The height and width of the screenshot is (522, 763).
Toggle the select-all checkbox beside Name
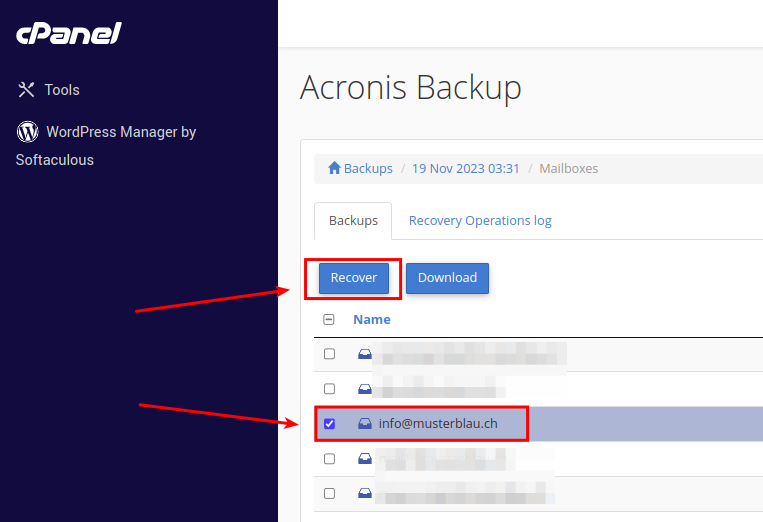[329, 320]
